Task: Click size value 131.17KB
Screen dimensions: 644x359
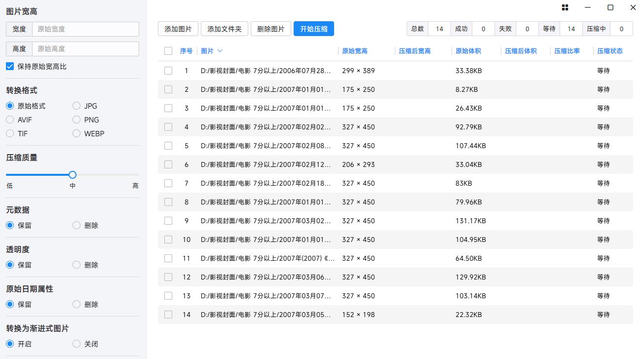Action: (x=471, y=221)
